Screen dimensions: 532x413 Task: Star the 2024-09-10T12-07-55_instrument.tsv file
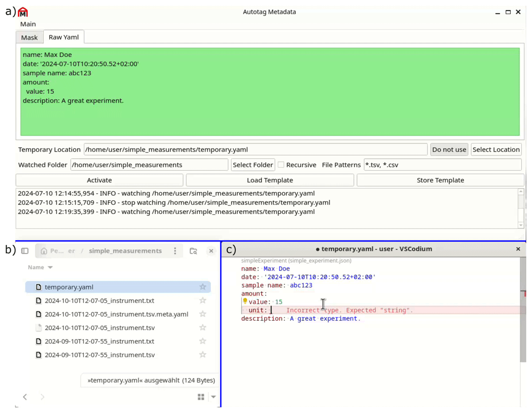(203, 355)
